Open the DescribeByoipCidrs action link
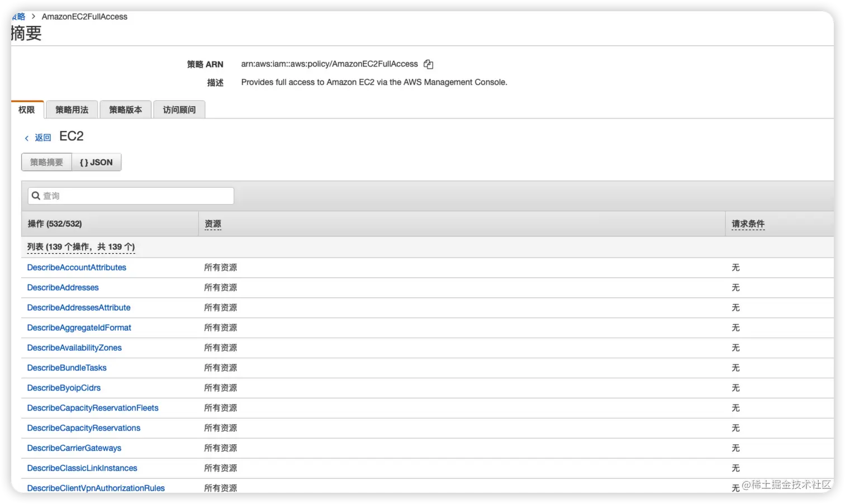845x504 pixels. [x=64, y=388]
